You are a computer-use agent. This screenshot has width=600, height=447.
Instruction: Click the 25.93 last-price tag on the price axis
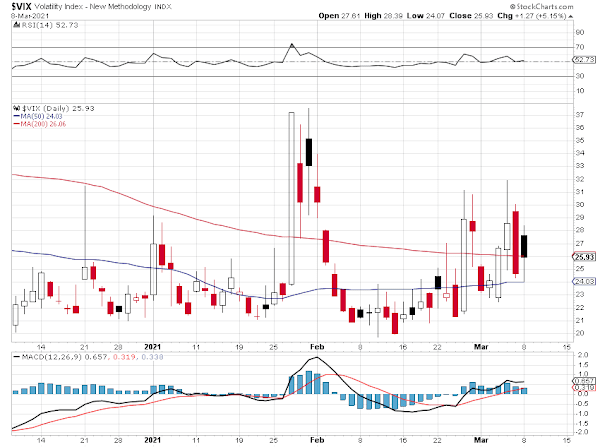(584, 257)
